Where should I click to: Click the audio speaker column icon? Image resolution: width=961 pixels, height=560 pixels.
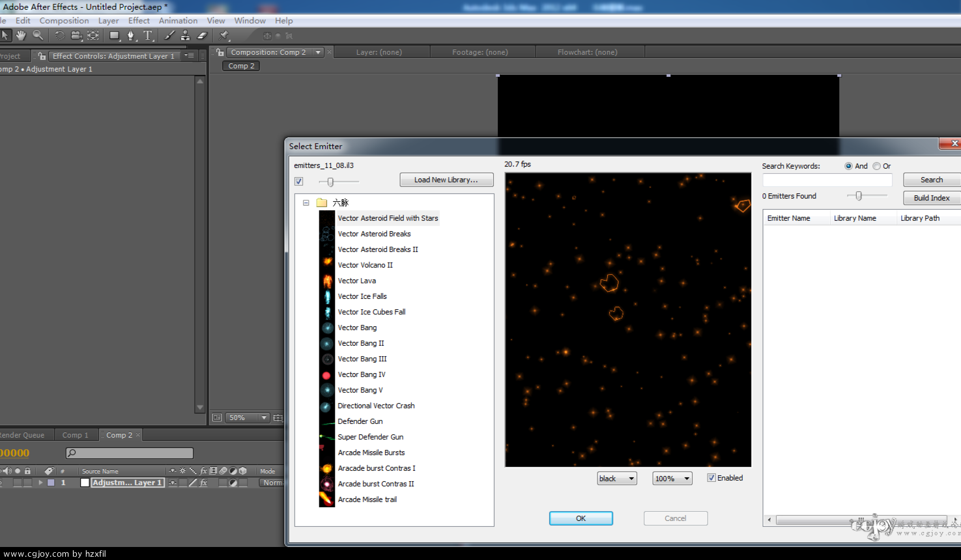point(7,471)
